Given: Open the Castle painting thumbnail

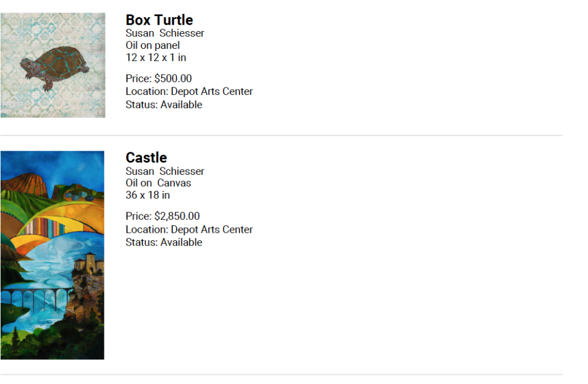Looking at the screenshot, I should 52,255.
